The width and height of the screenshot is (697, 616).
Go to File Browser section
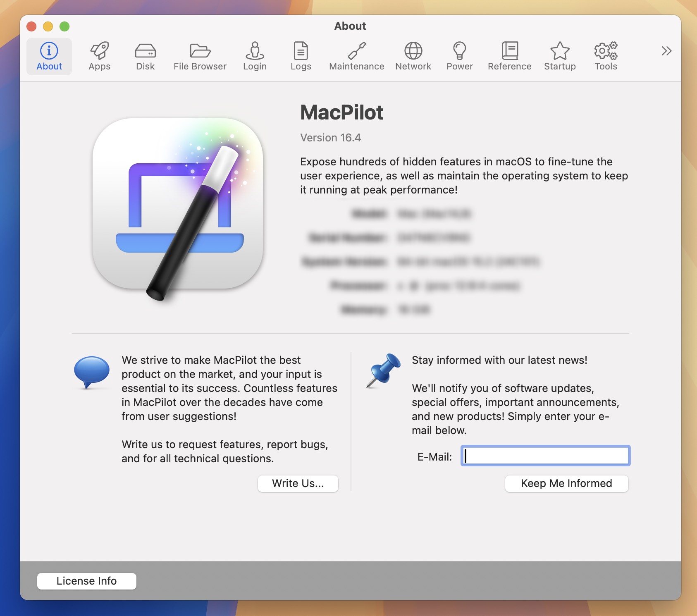[x=200, y=57]
